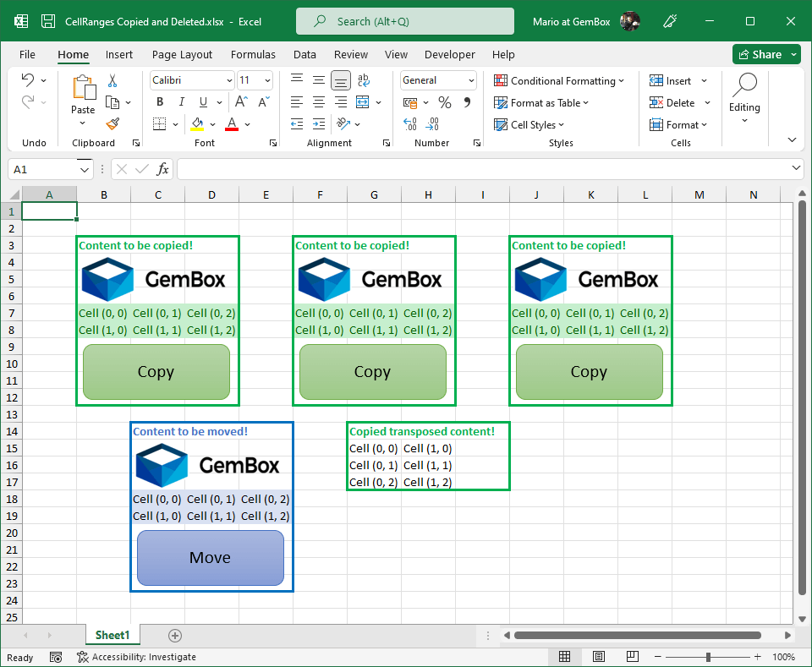Click the Format Painter brush icon
The width and height of the screenshot is (812, 667).
[112, 123]
